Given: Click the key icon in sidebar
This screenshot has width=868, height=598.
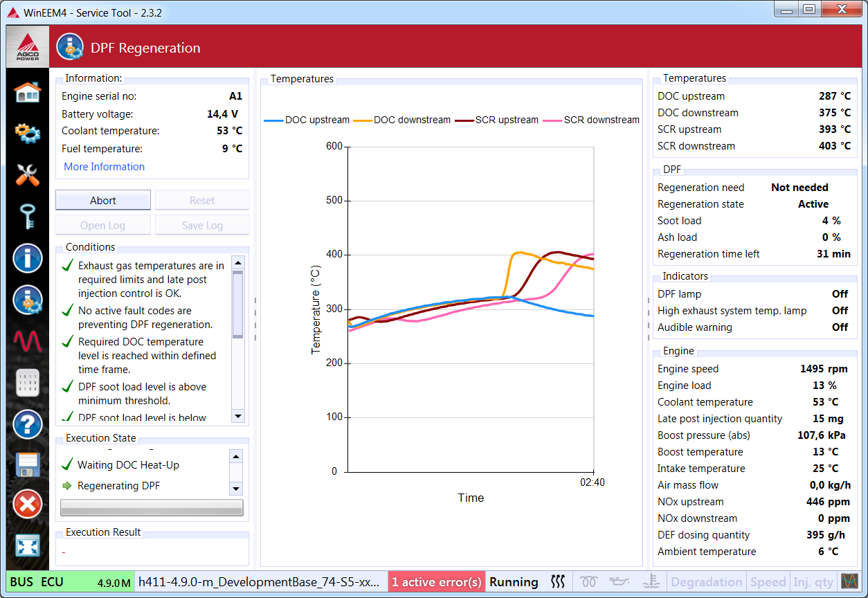Looking at the screenshot, I should coord(28,217).
